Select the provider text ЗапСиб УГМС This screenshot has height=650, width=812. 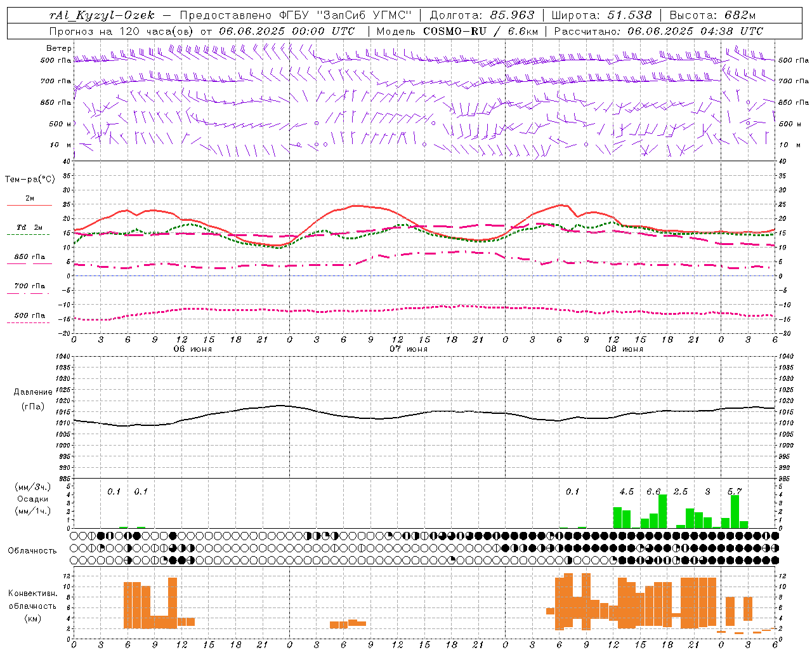(365, 15)
